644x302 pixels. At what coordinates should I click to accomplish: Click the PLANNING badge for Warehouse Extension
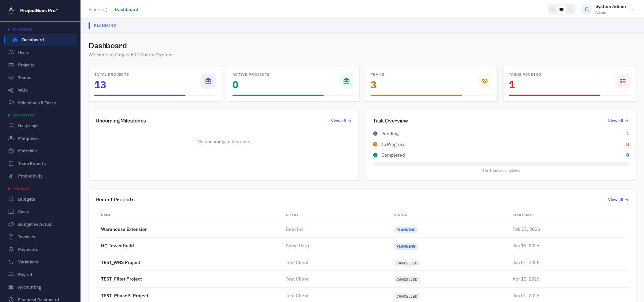click(406, 230)
